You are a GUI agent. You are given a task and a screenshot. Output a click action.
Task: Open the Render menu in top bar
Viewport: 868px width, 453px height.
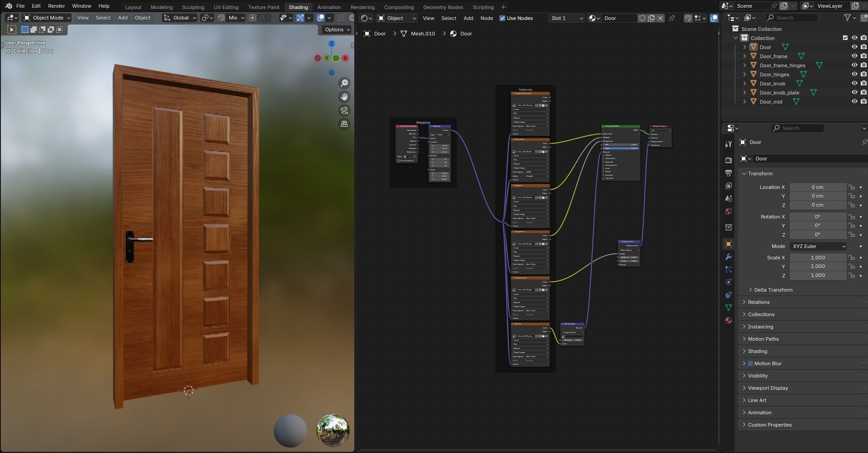pos(56,6)
